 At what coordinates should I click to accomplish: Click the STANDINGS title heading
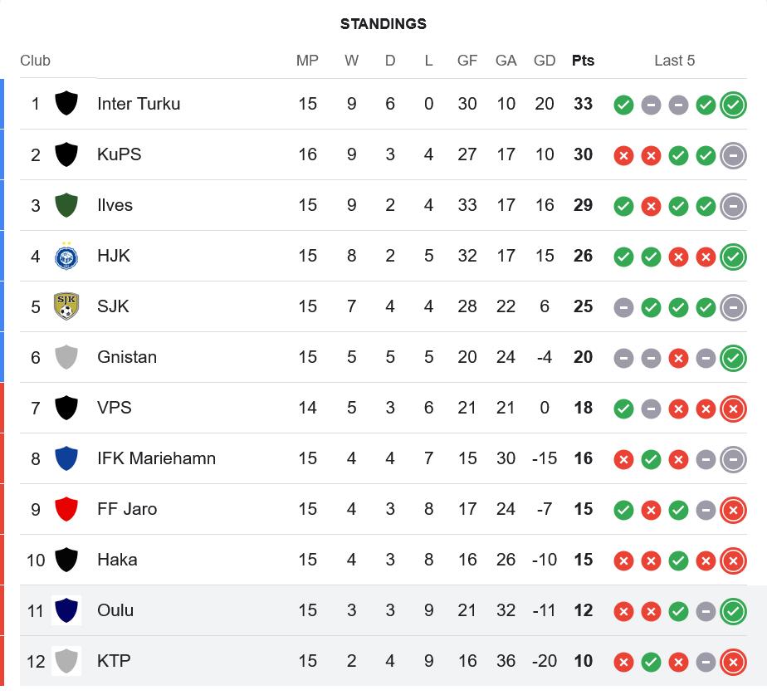pos(383,24)
